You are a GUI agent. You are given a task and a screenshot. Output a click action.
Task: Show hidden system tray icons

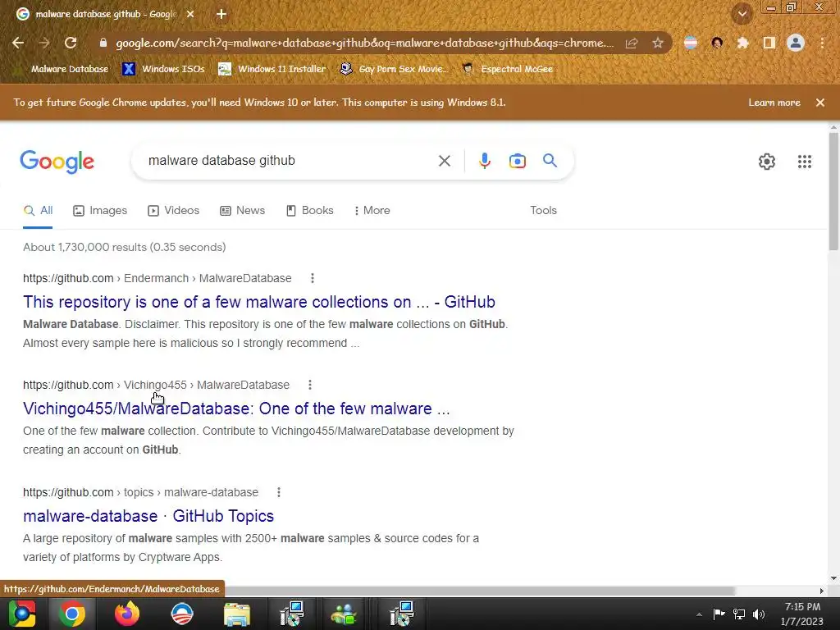(699, 614)
